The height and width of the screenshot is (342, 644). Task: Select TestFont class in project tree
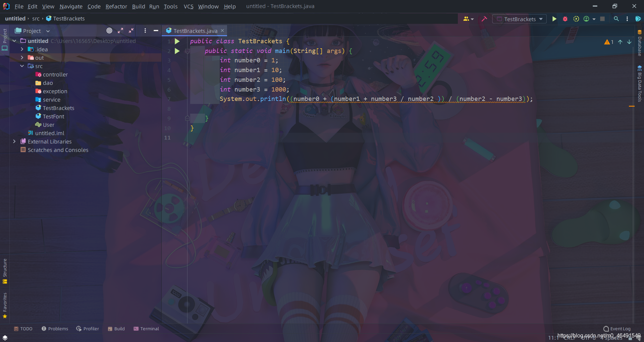(50, 116)
